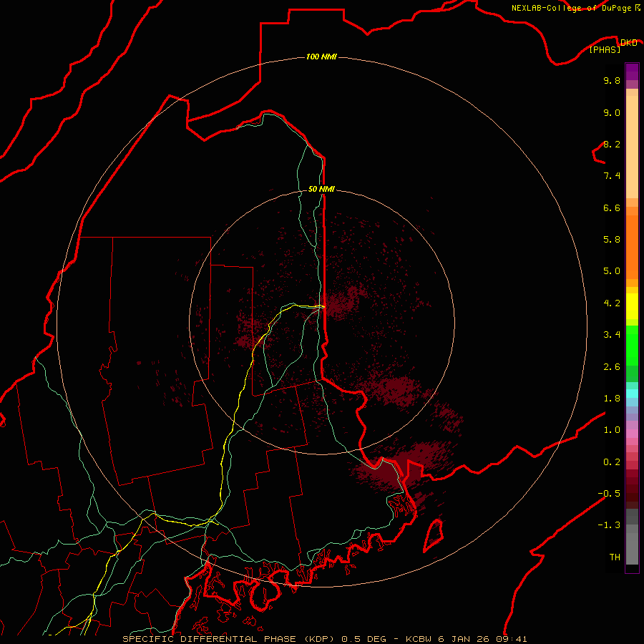Click the TH threshold label

[x=615, y=557]
